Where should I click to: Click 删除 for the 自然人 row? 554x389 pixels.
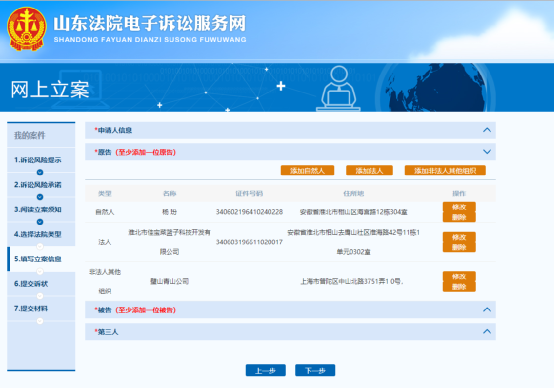pyautogui.click(x=459, y=217)
